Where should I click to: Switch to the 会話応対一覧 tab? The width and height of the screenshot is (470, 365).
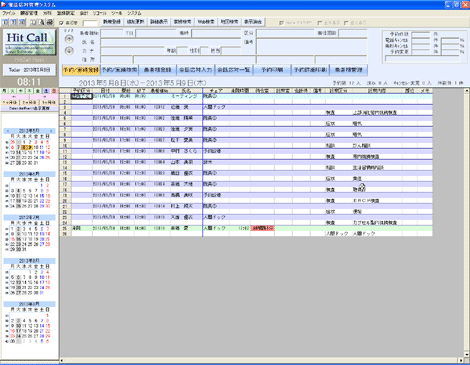click(x=234, y=70)
